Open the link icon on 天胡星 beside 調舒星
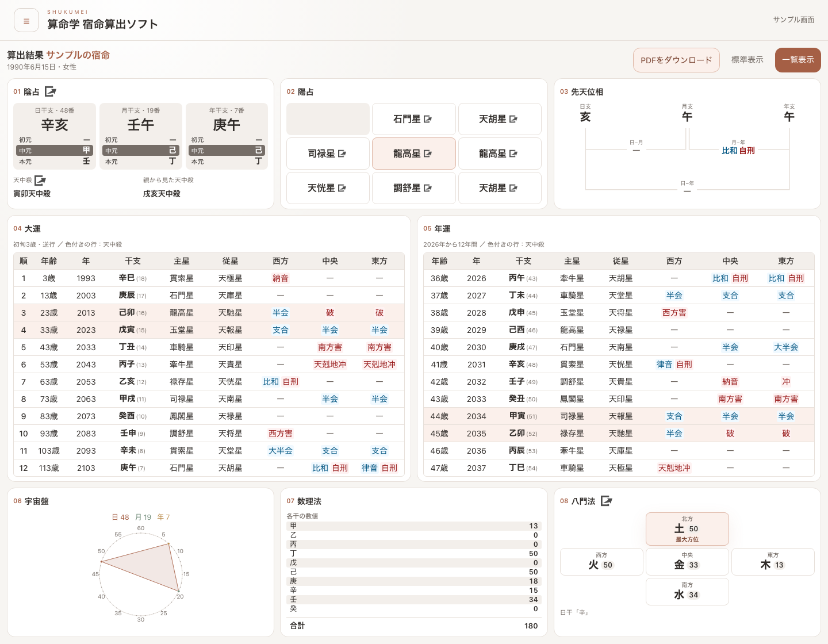 coord(513,188)
